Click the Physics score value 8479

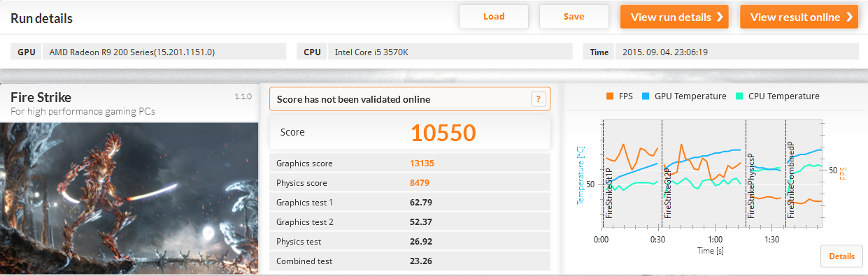click(x=420, y=183)
